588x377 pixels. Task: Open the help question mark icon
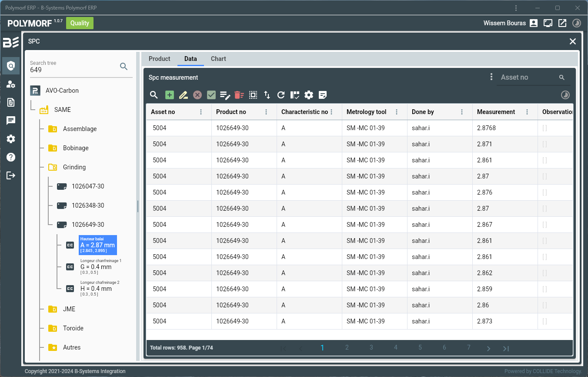[11, 157]
